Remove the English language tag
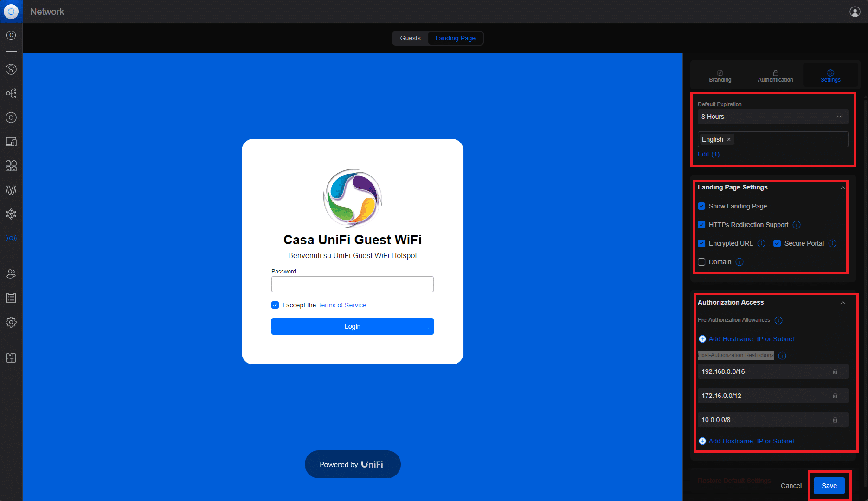The height and width of the screenshot is (501, 868). point(729,139)
